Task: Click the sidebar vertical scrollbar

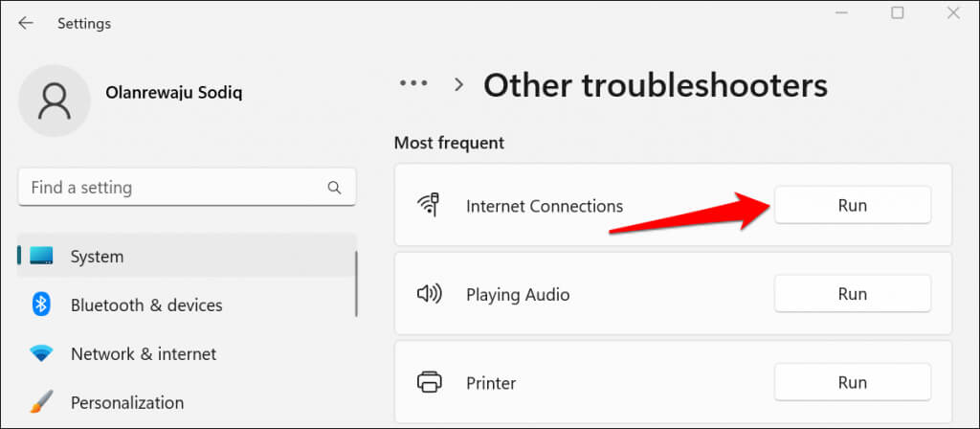Action: tap(357, 283)
